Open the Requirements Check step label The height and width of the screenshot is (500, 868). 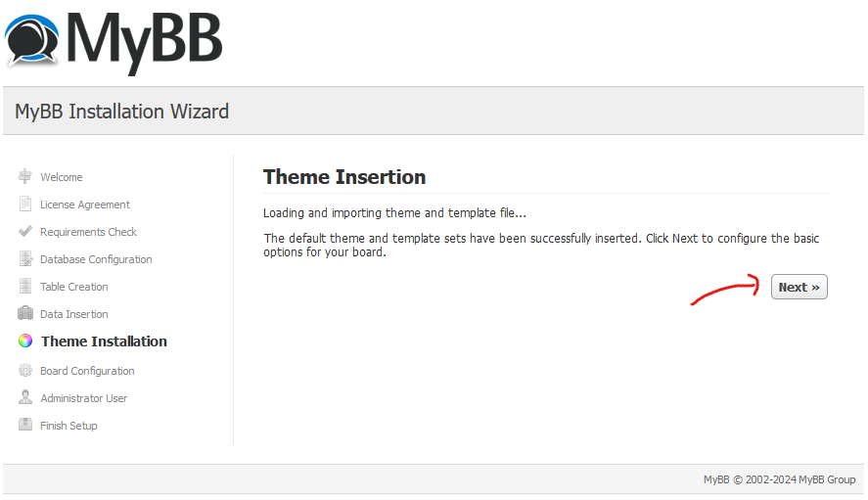tap(88, 232)
